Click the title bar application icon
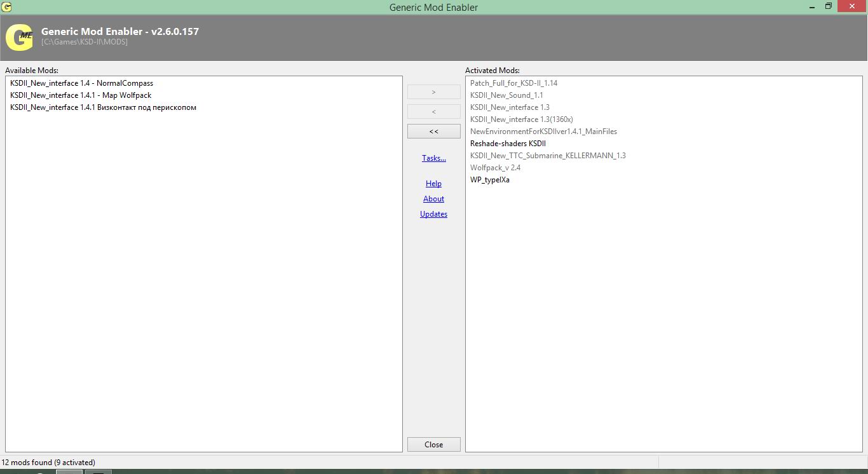868x474 pixels. [7, 7]
